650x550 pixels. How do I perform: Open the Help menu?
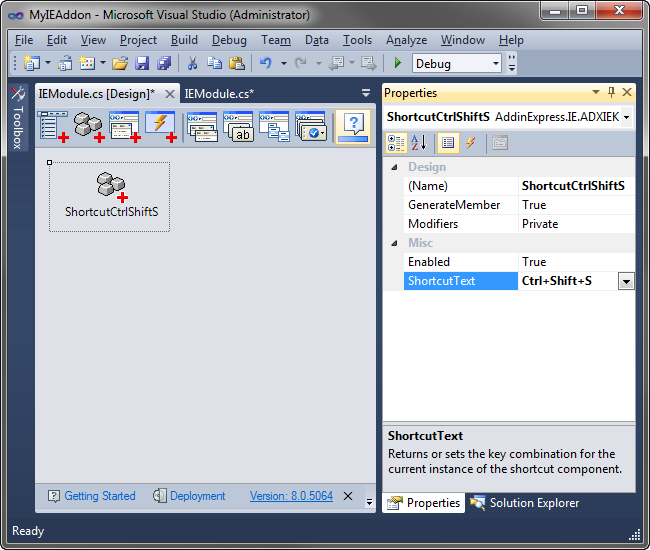512,40
